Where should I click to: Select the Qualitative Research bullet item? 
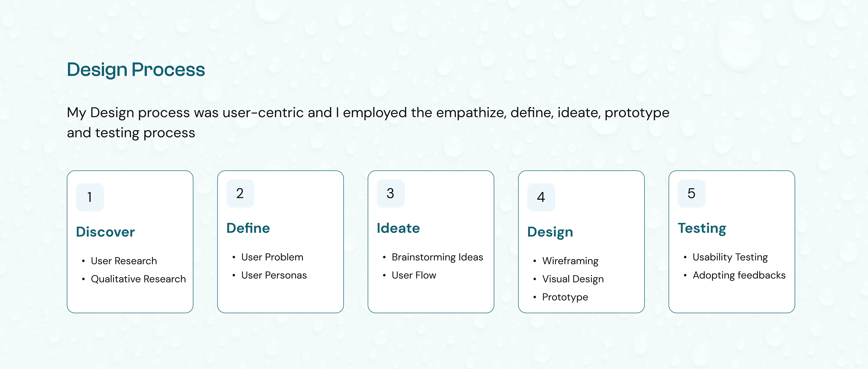[138, 279]
